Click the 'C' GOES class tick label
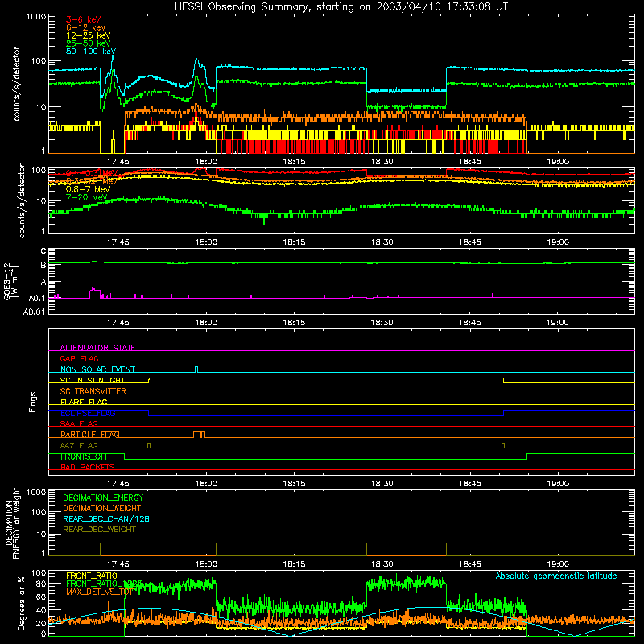Viewport: 644px width, 644px height. (43, 251)
